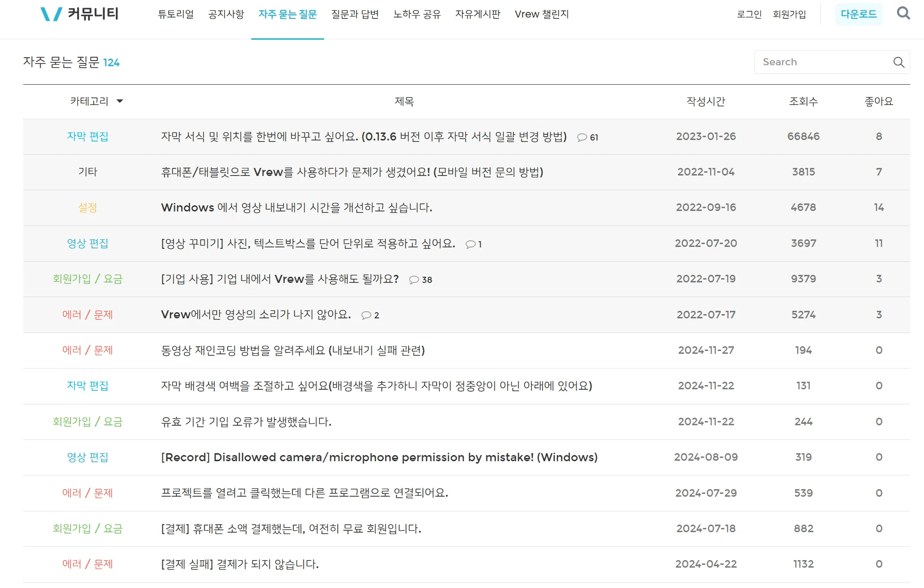The height and width of the screenshot is (588, 924).
Task: Click the 다운로드 button
Action: 859,14
